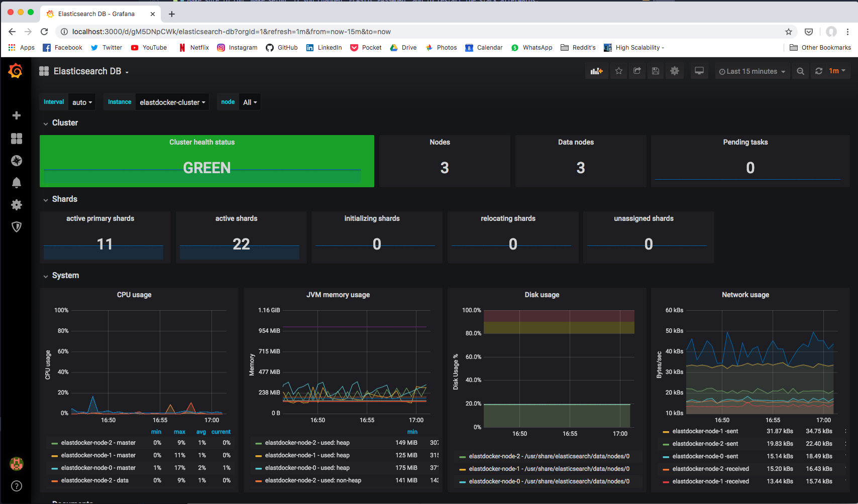Open Last 15 minutes time picker

tap(752, 71)
